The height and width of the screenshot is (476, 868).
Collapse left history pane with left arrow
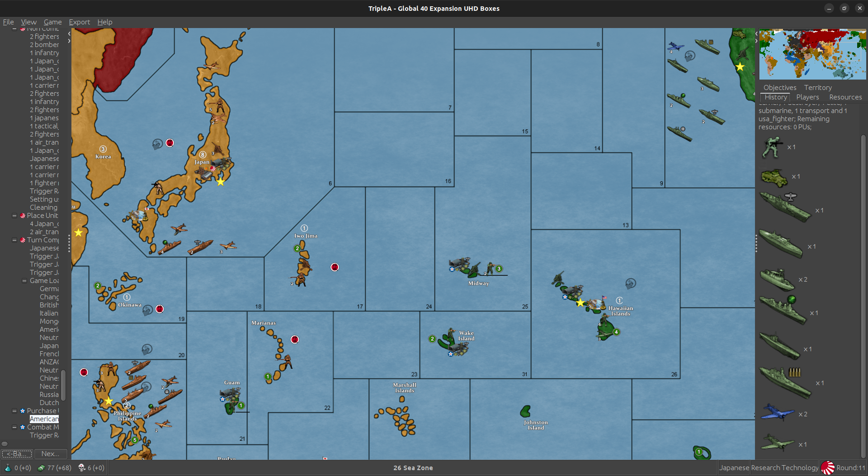[x=69, y=33]
